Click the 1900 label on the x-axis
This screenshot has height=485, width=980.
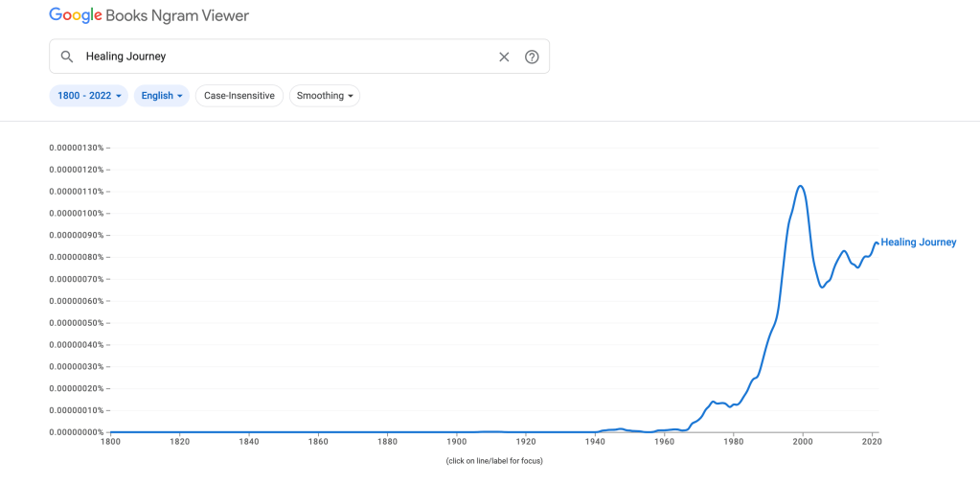pos(457,442)
